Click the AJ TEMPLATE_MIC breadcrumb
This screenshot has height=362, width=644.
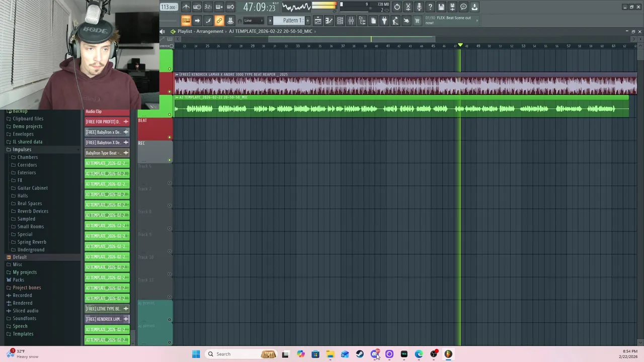click(271, 31)
